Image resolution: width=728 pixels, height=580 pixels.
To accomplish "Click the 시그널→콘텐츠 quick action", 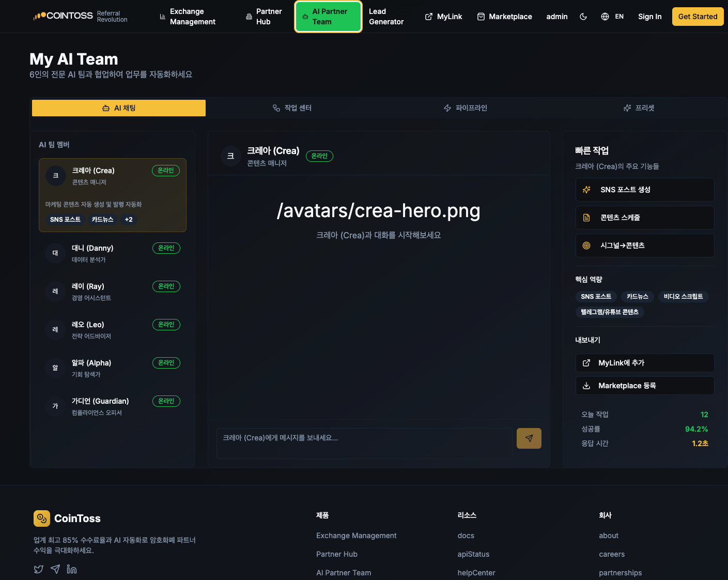I will 645,246.
